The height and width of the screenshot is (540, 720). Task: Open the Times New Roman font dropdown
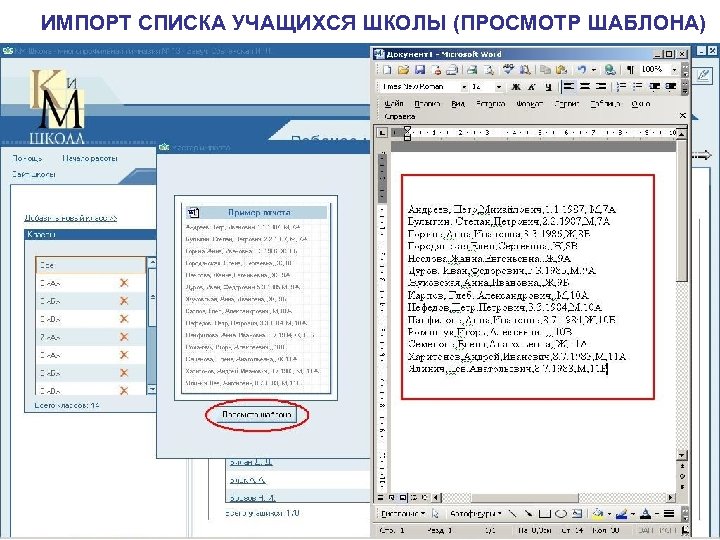click(464, 87)
